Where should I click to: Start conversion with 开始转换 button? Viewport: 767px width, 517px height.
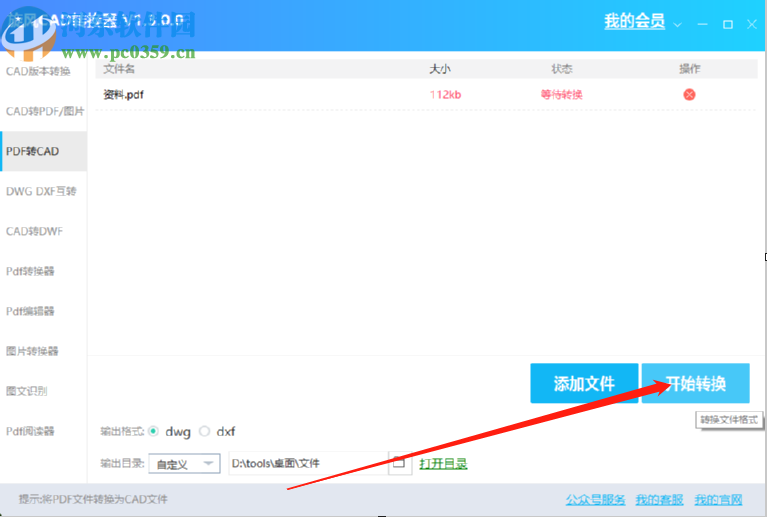coord(696,383)
